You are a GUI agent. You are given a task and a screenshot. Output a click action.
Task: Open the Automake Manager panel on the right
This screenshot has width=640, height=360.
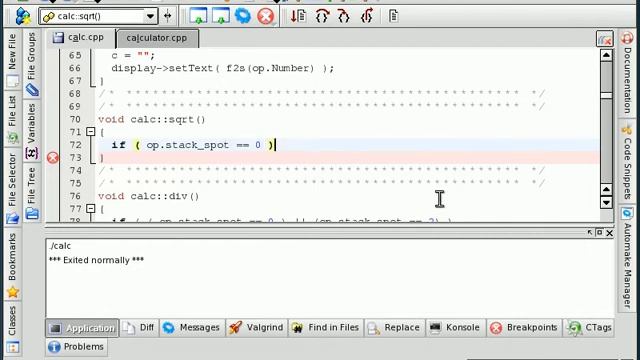pos(627,258)
